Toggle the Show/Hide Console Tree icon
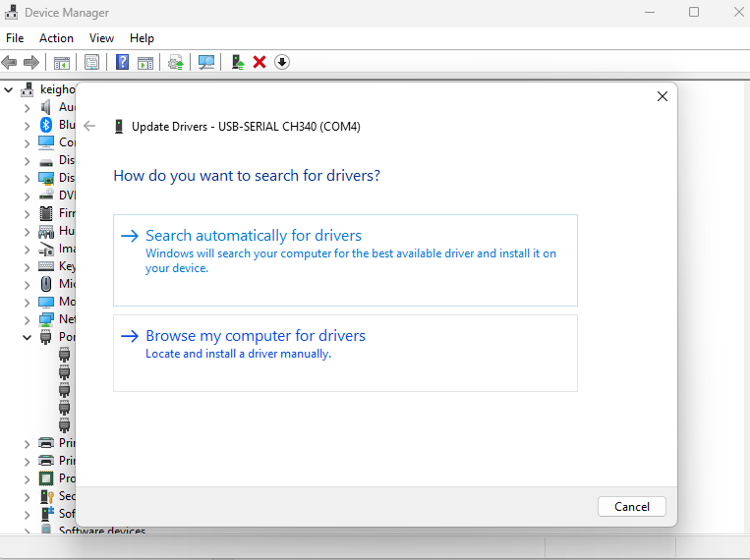Viewport: 750px width, 560px height. pos(62,62)
